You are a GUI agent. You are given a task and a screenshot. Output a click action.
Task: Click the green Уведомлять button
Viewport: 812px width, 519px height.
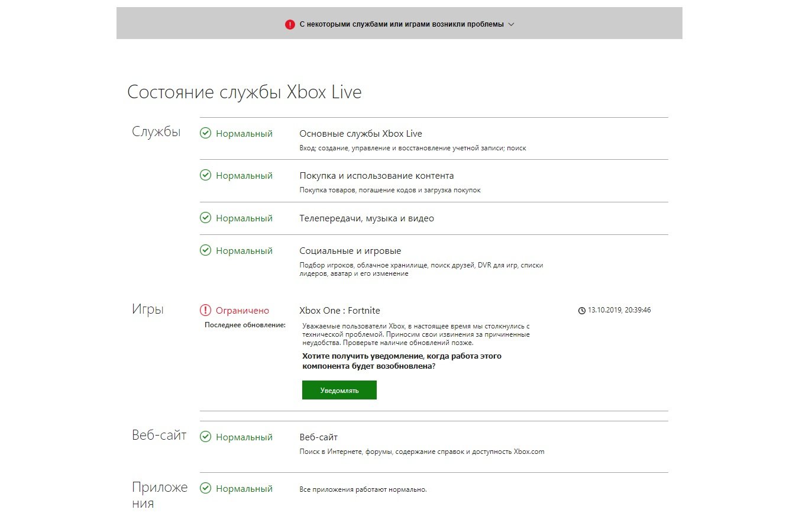click(x=339, y=390)
